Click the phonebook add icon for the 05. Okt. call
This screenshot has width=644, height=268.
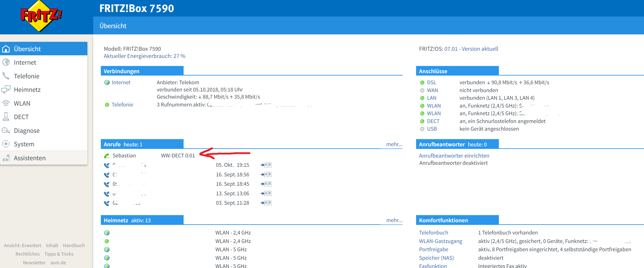[266, 165]
